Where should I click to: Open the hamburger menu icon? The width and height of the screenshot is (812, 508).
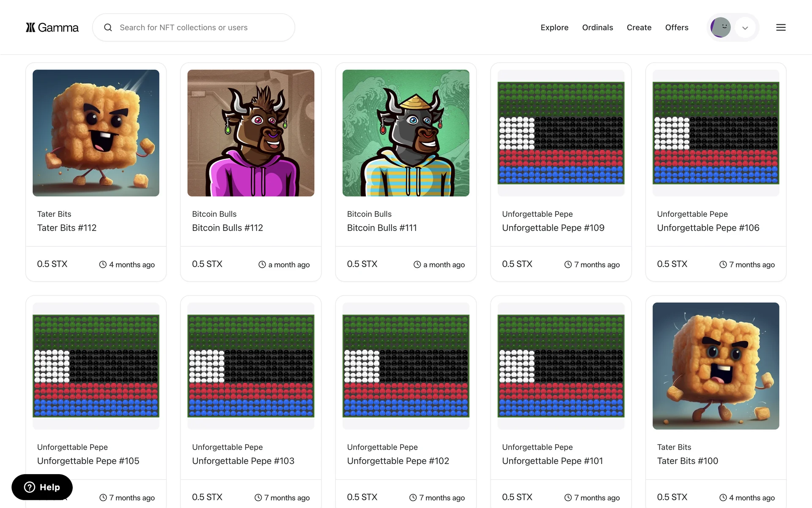[781, 28]
